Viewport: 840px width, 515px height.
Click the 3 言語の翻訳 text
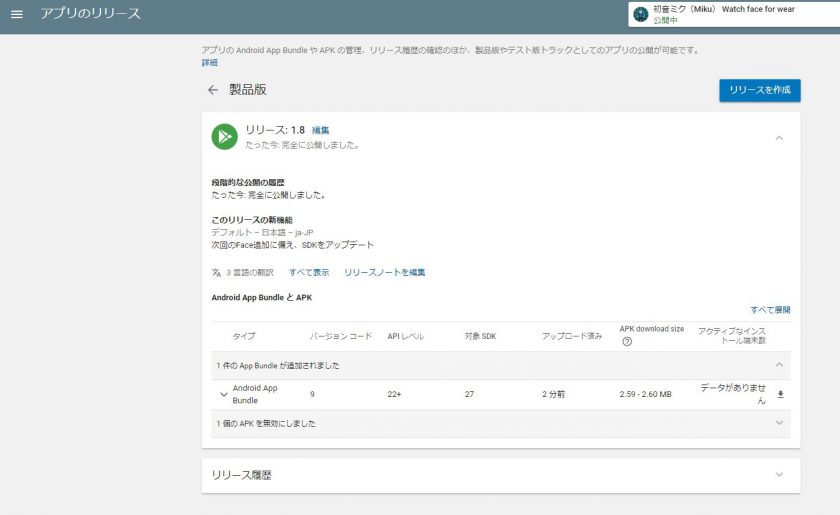pyautogui.click(x=250, y=273)
